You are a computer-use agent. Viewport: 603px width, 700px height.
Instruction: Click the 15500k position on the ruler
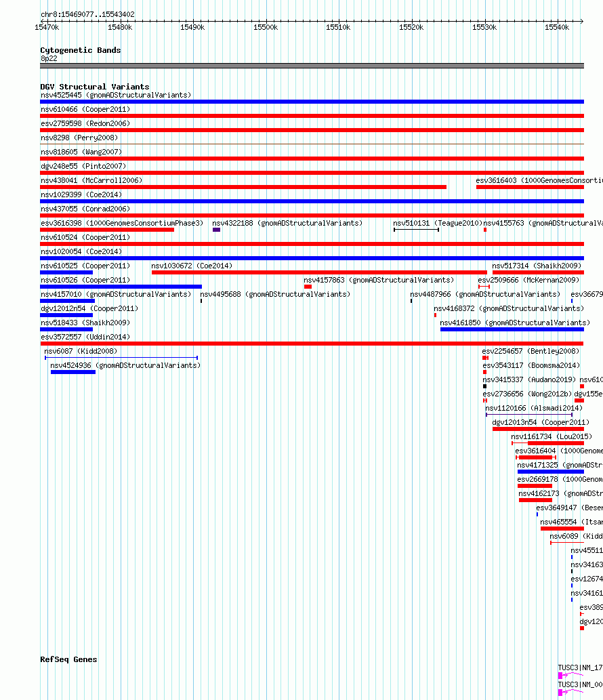[x=266, y=28]
